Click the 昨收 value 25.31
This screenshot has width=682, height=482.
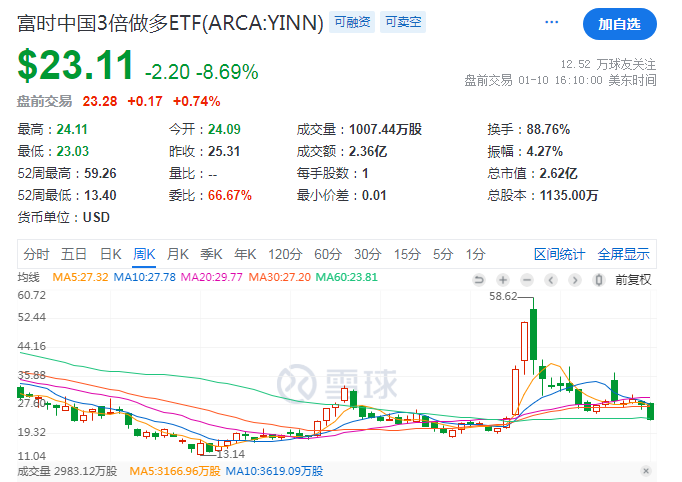[224, 151]
